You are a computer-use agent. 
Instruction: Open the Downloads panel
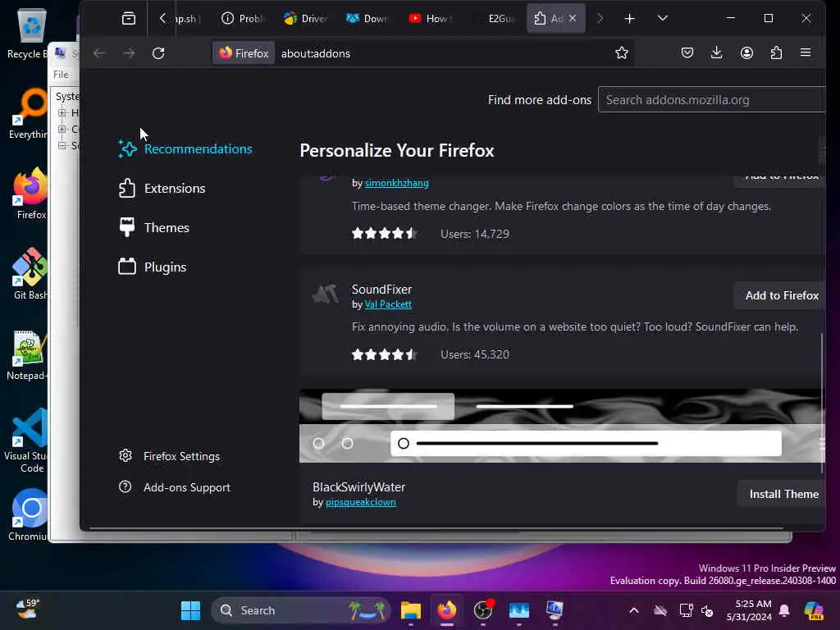tap(716, 52)
